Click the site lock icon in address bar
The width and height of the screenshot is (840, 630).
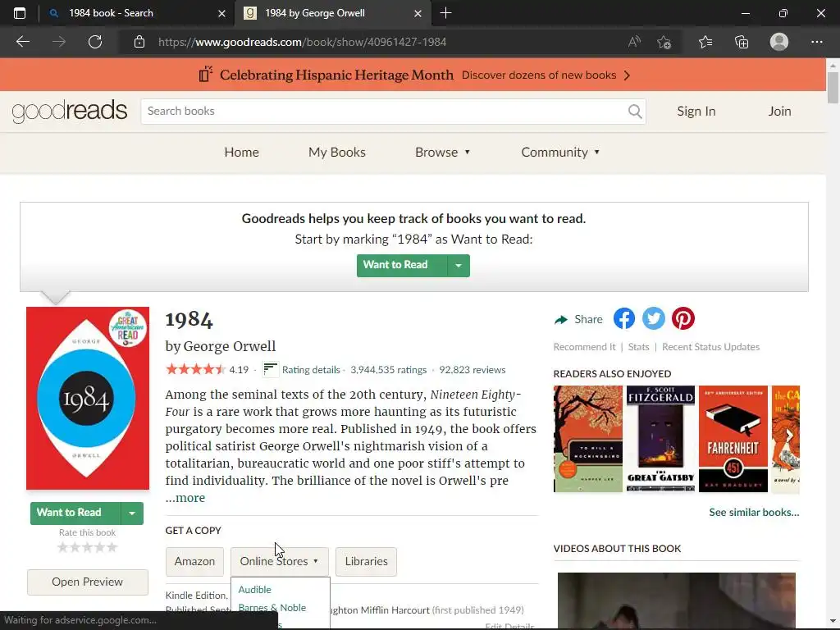click(139, 42)
